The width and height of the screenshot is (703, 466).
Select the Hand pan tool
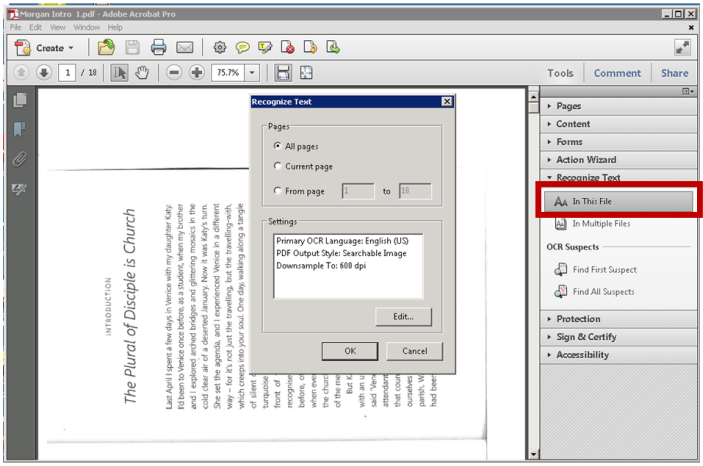(141, 73)
